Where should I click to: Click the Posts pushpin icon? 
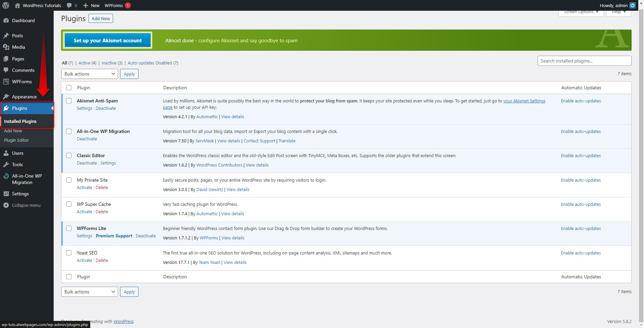[x=6, y=36]
